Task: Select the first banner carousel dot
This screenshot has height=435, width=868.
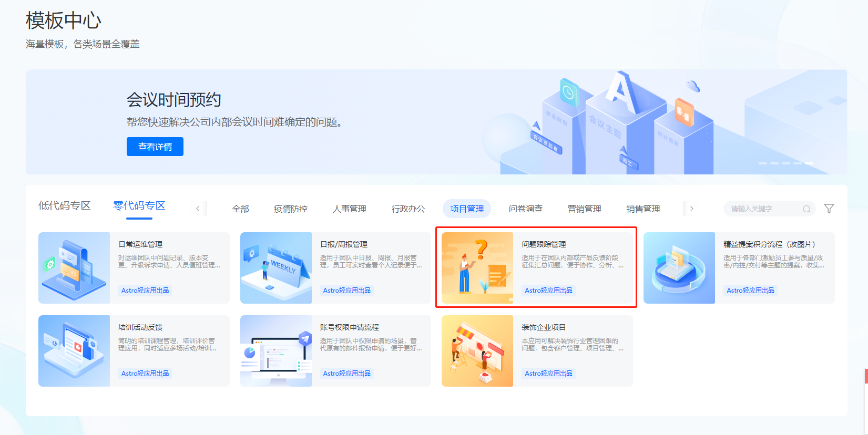Action: (x=763, y=163)
